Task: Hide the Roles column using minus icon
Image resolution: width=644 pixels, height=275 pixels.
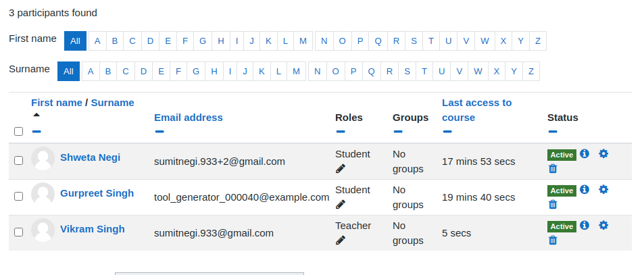Action: coord(340,132)
